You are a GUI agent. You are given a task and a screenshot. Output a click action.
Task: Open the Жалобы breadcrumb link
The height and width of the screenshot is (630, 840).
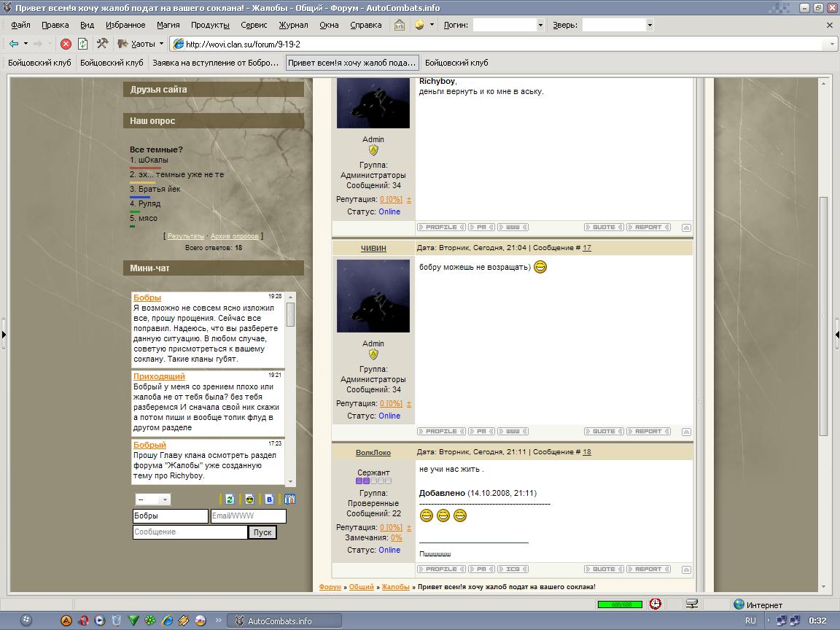(x=396, y=587)
